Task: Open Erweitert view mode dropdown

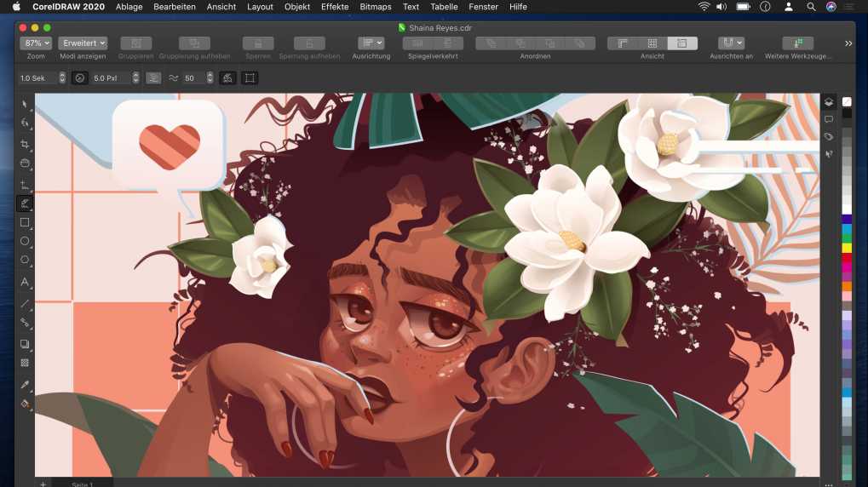Action: 83,43
